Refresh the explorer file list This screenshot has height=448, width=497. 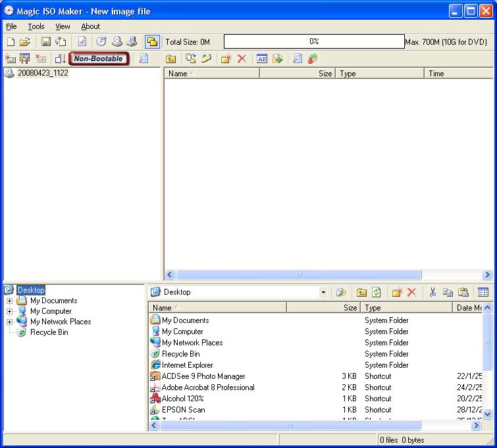[377, 292]
